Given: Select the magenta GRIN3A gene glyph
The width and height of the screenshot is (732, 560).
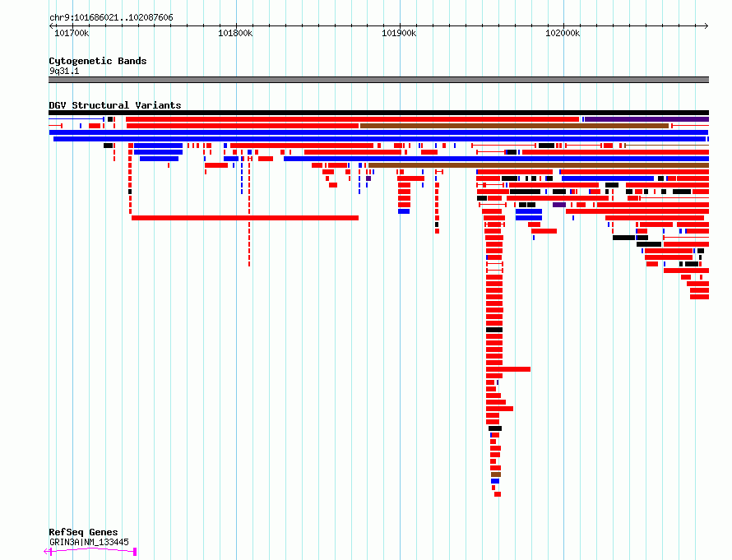Looking at the screenshot, I should (90, 552).
